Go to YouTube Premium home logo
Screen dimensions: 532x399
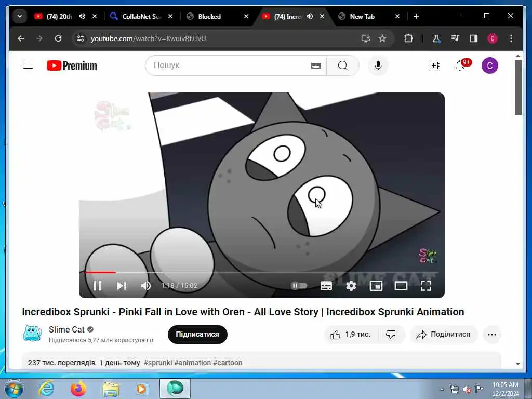pyautogui.click(x=72, y=65)
